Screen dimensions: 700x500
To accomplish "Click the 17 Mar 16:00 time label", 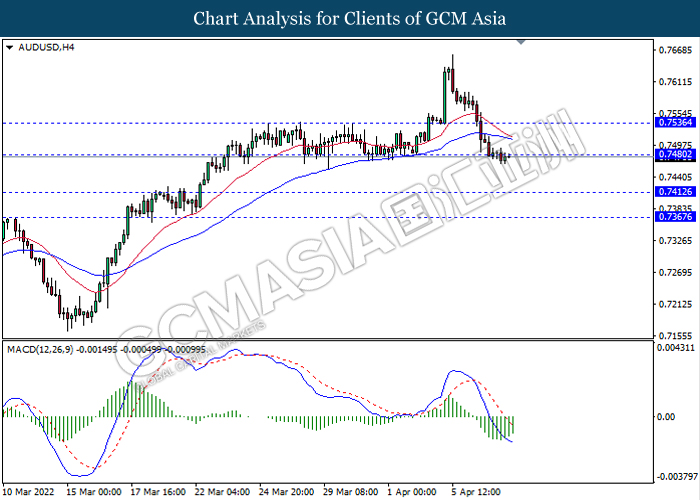I will [x=158, y=492].
